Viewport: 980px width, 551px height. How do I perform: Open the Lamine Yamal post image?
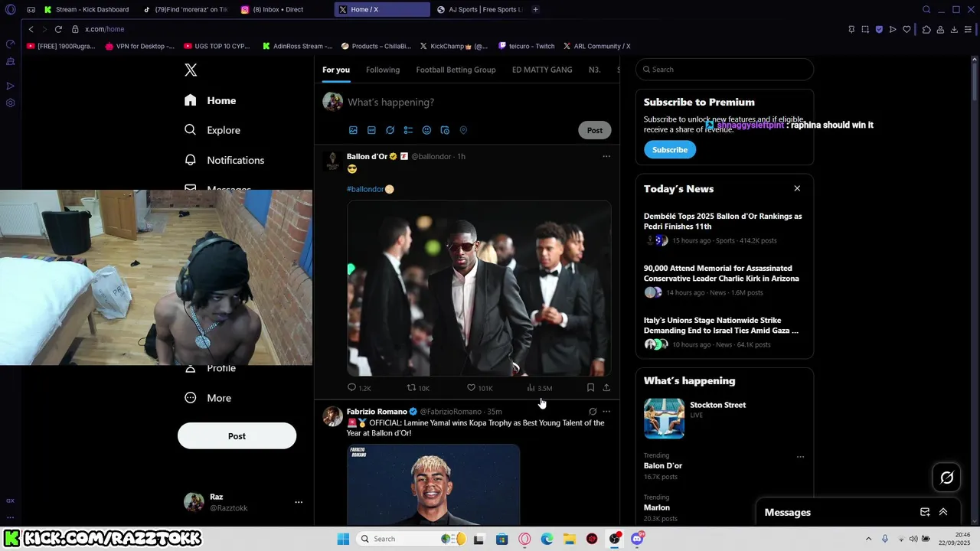[433, 484]
